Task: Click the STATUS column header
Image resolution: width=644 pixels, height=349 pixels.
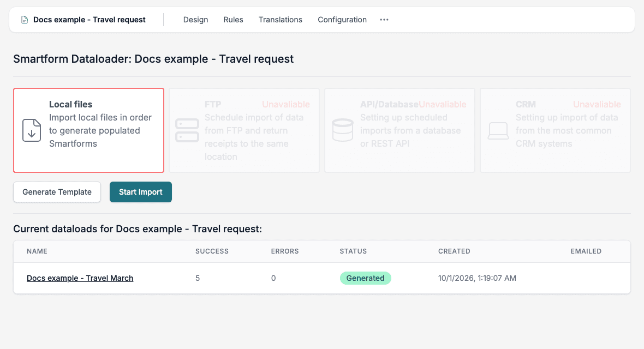Action: point(353,251)
